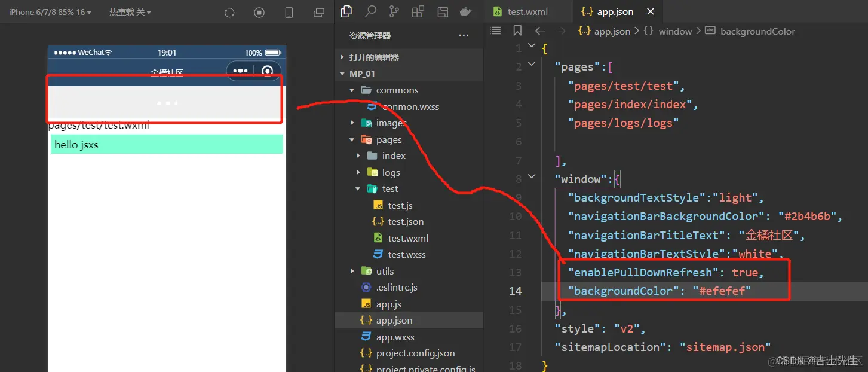Click the hello jsxs green block

pyautogui.click(x=167, y=144)
